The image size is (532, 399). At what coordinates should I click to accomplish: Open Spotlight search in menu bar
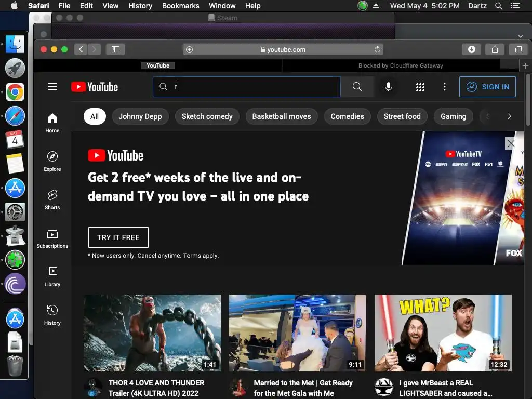(498, 6)
